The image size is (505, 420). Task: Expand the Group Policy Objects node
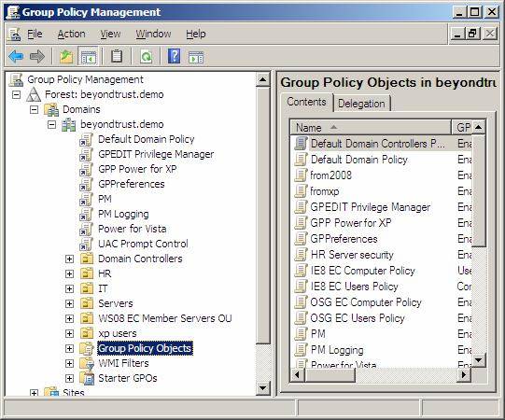[69, 348]
